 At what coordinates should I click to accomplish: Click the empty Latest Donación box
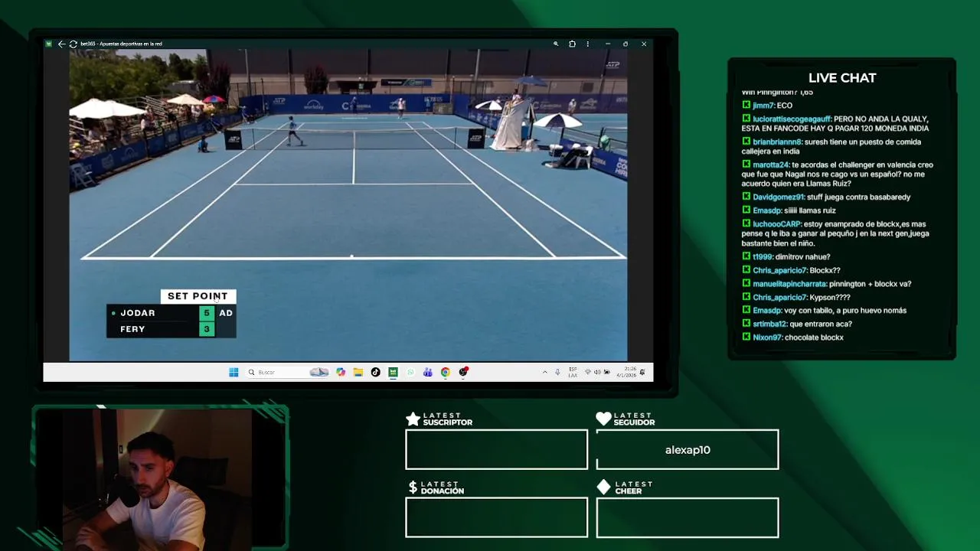pos(497,517)
